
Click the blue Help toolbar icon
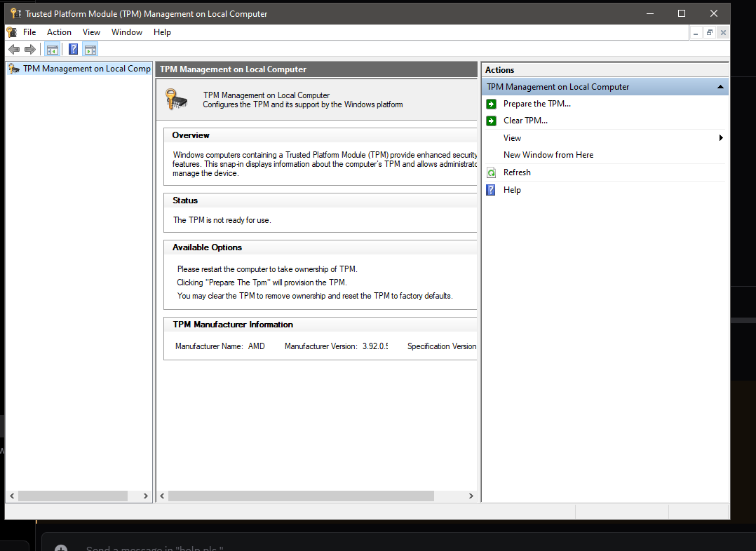click(73, 49)
